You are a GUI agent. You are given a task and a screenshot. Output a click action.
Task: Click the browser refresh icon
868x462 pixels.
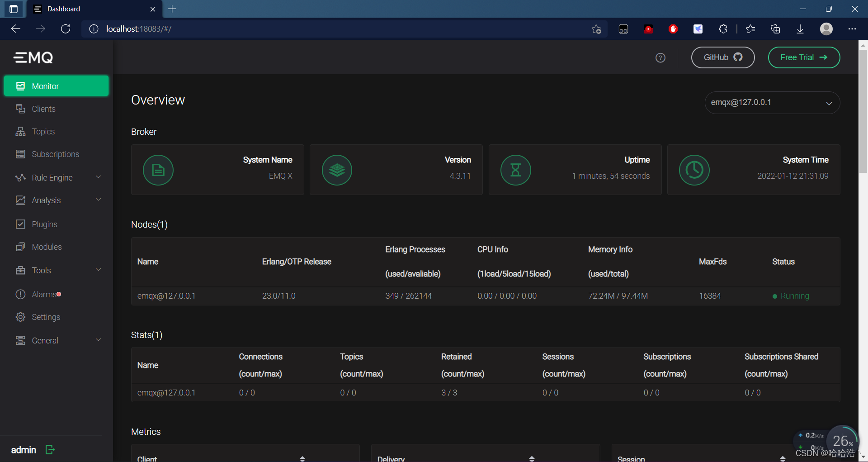tap(66, 29)
